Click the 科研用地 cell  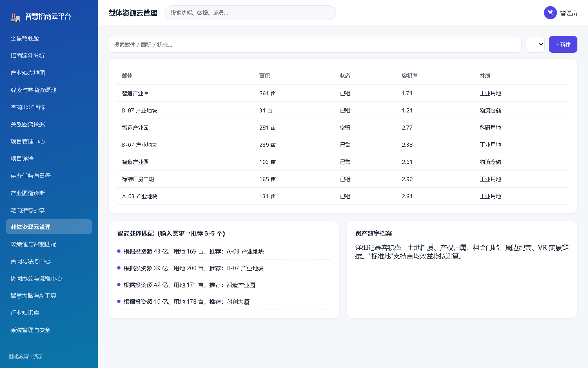pos(490,128)
